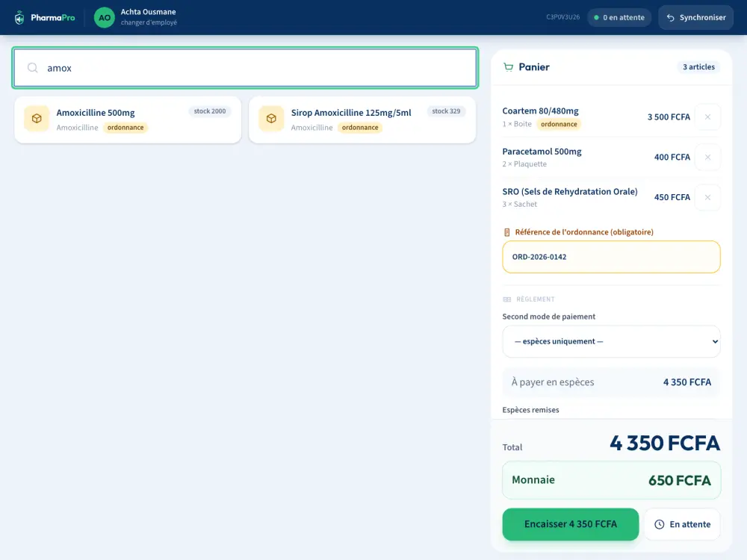Click the Amoxicilline 500mg box icon
Image resolution: width=747 pixels, height=560 pixels.
click(x=37, y=119)
